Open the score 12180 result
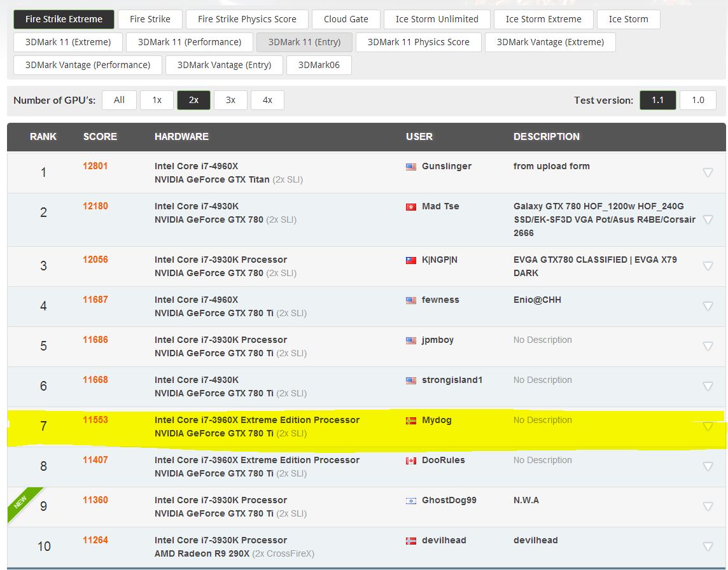 click(95, 206)
